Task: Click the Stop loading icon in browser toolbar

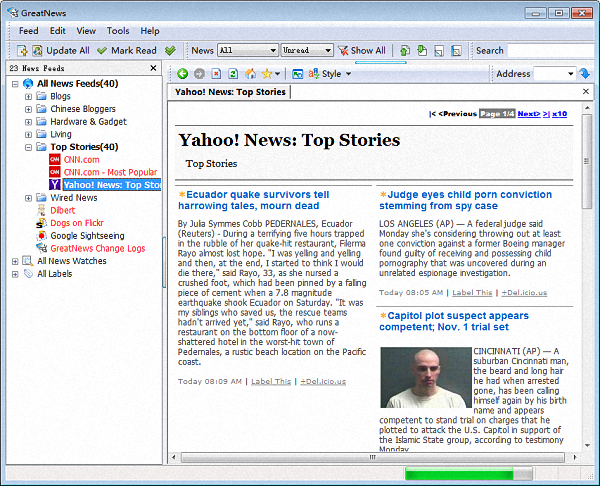Action: coord(217,74)
